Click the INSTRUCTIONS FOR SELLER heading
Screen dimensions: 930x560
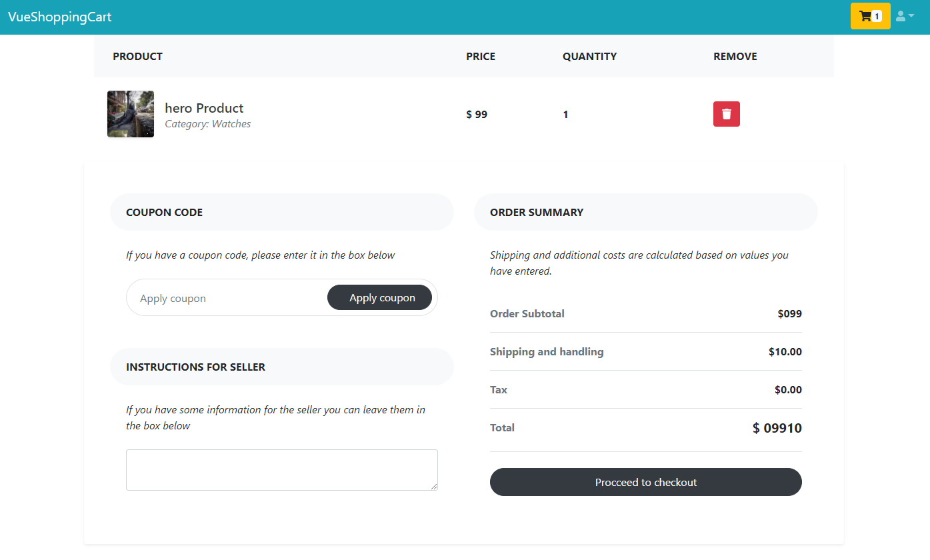pos(195,367)
